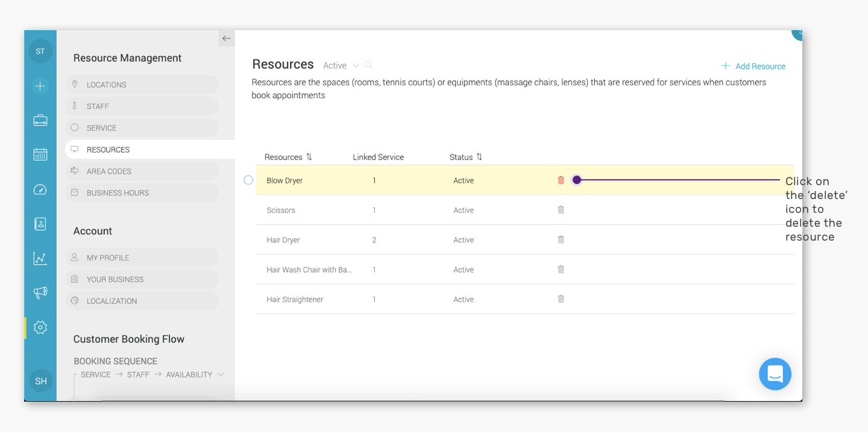Open the briefcase icon in left rail
Viewport: 868px width, 433px height.
point(40,120)
